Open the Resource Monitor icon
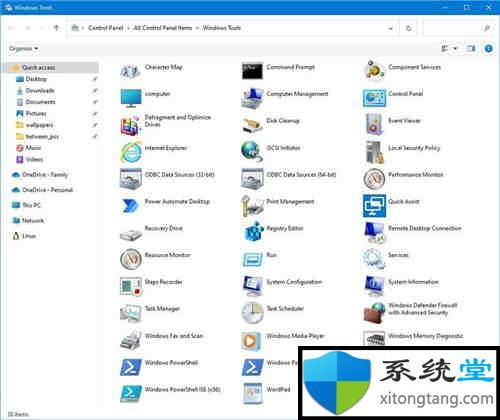 pos(130,259)
